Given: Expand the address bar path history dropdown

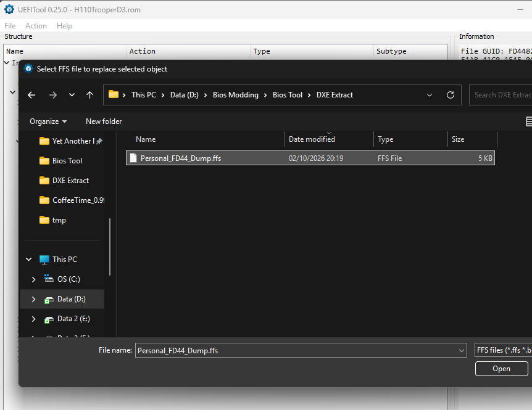Looking at the screenshot, I should 429,95.
